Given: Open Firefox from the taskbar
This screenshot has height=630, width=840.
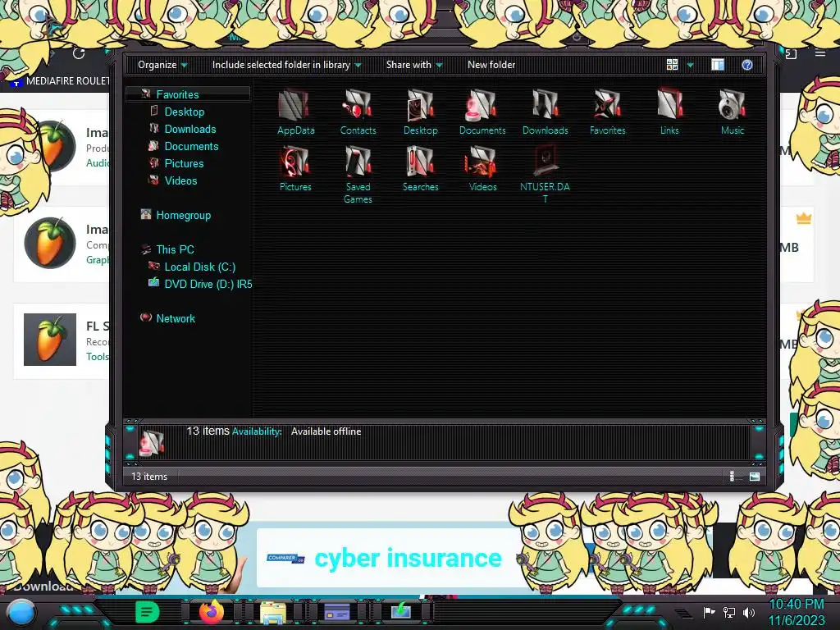Looking at the screenshot, I should tap(211, 612).
